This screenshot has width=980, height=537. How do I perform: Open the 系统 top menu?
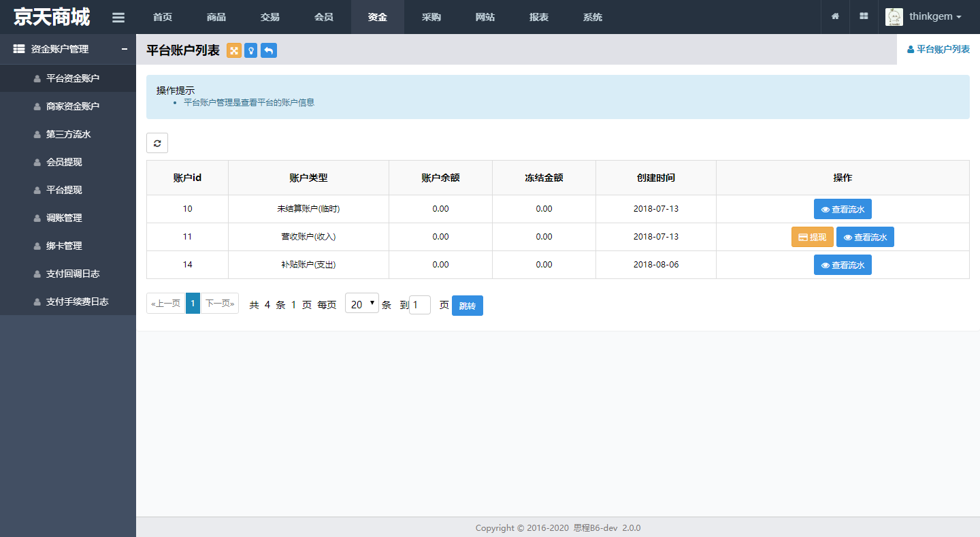pos(593,17)
